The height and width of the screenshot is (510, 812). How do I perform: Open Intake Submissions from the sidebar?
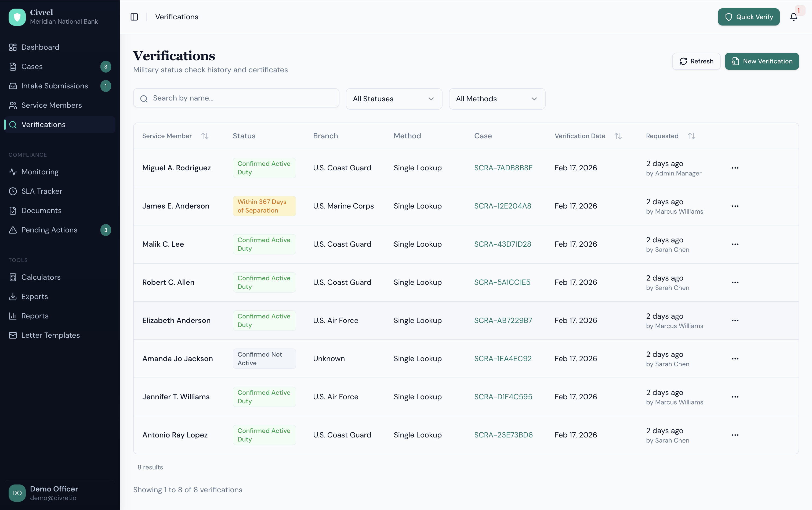(x=54, y=86)
